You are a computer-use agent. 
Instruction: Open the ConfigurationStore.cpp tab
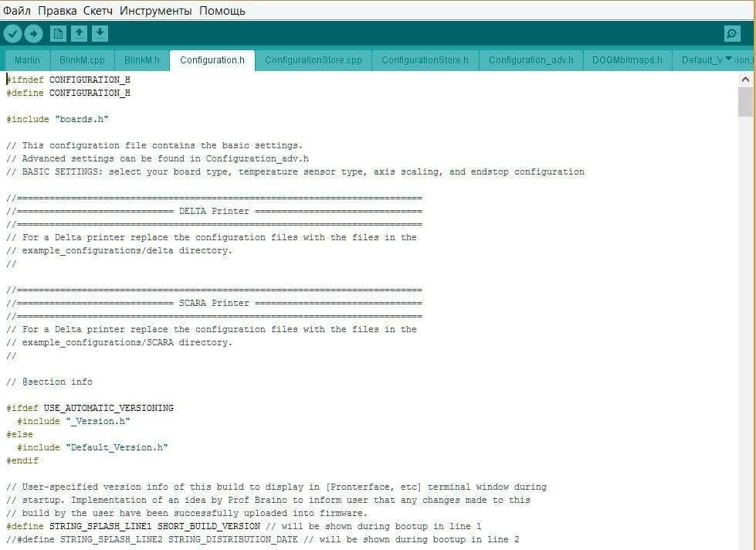[x=313, y=60]
